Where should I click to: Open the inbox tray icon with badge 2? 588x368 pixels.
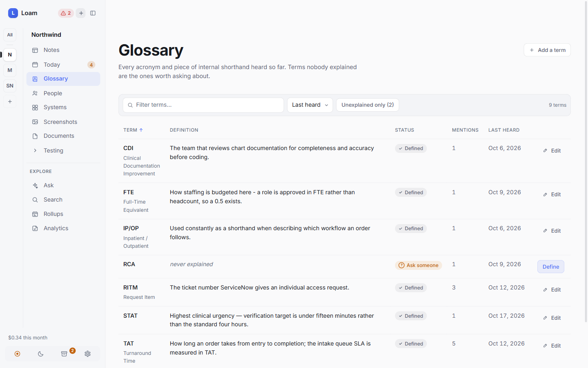pos(65,354)
